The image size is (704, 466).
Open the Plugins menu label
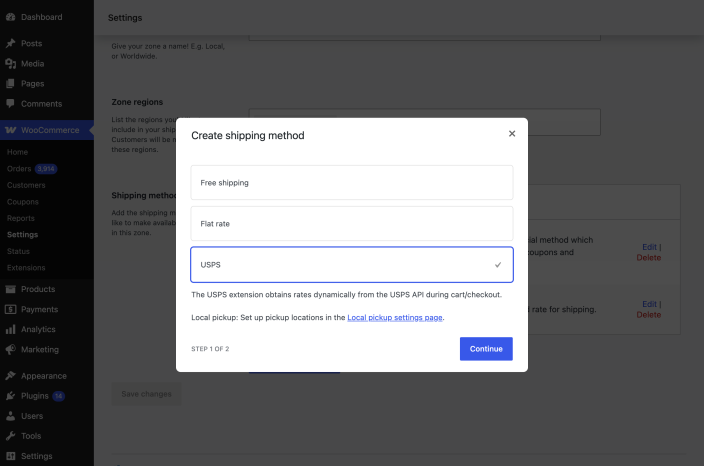click(x=35, y=396)
